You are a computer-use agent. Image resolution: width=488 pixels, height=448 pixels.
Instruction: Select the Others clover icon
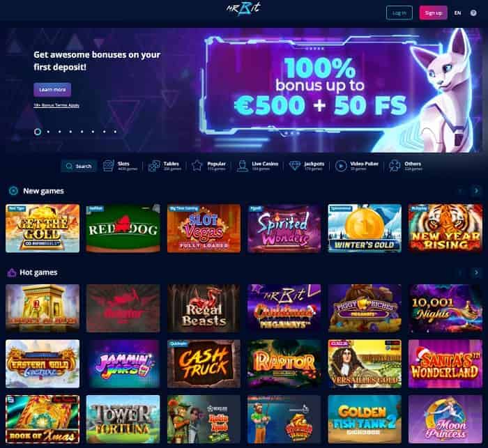[x=395, y=166]
